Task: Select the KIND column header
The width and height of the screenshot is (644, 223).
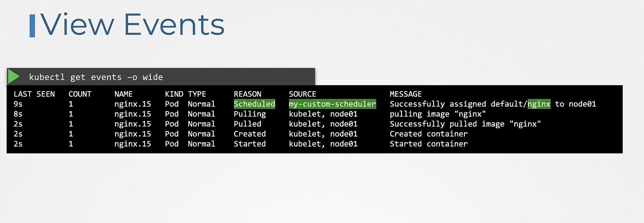Action: (174, 94)
